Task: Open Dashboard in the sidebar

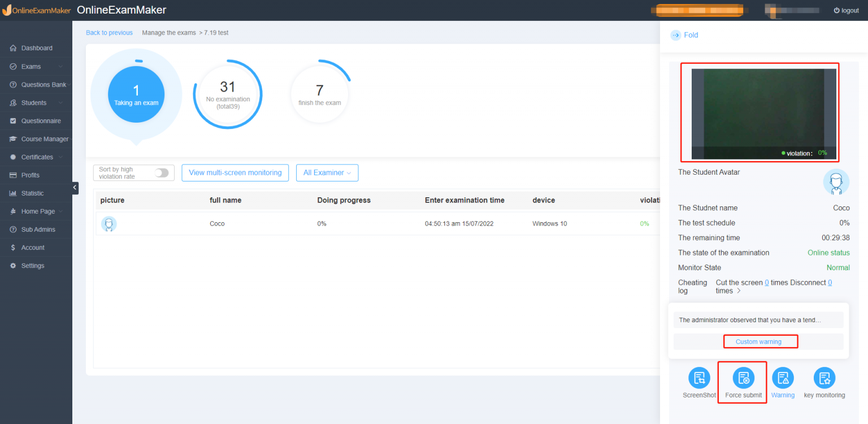Action: point(37,48)
